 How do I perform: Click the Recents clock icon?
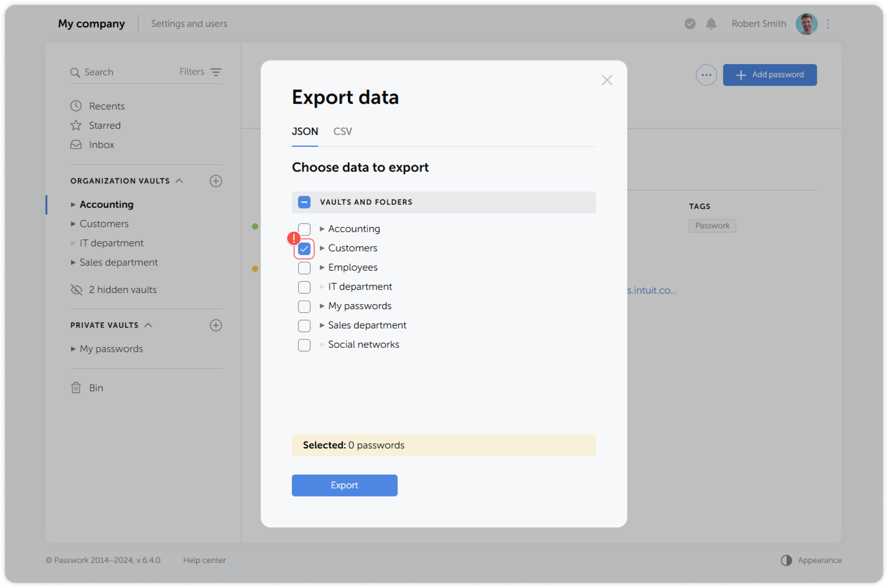(76, 106)
